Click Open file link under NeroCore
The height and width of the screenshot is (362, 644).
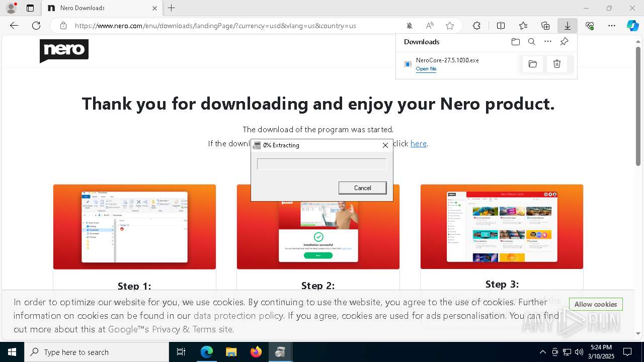tap(426, 69)
